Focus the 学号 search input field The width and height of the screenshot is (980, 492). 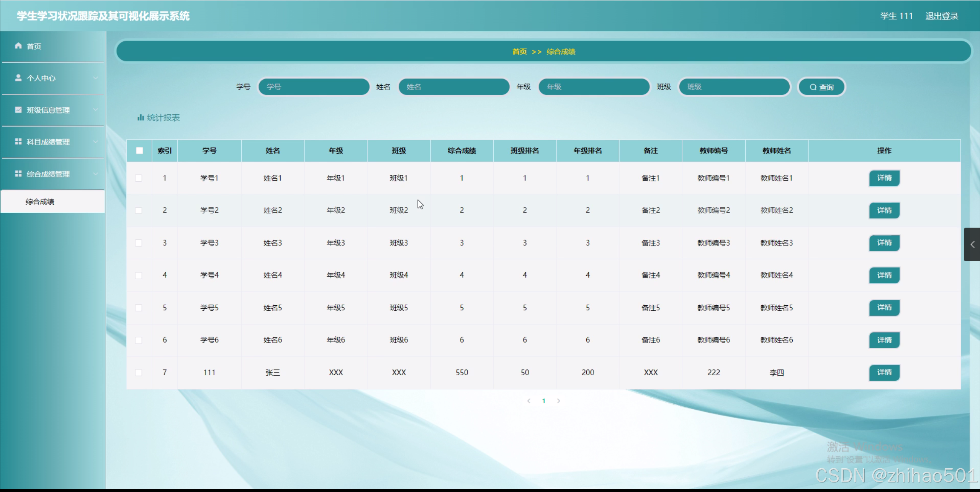click(314, 87)
